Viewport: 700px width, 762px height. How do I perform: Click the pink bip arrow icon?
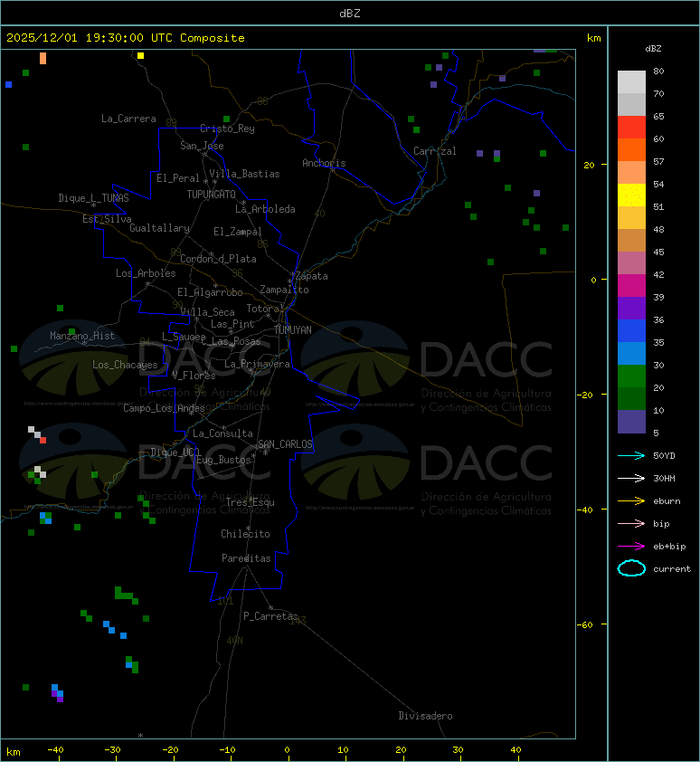click(631, 523)
